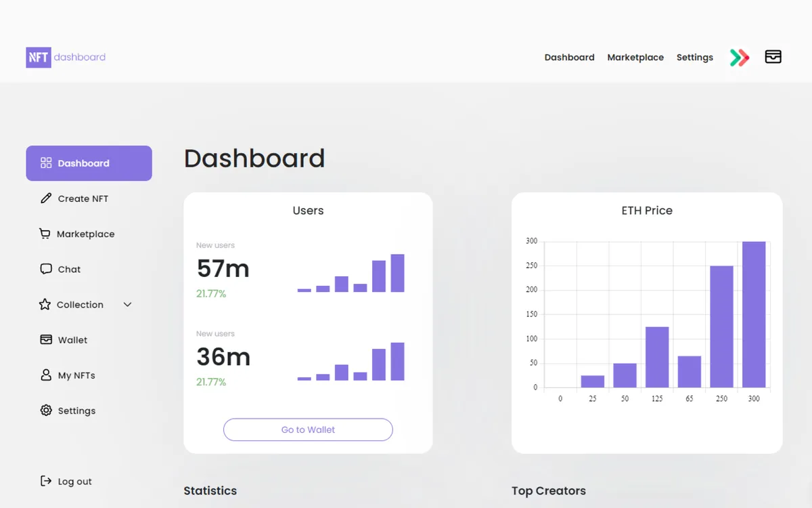
Task: Click the ETH Price bar labeled 250
Action: [721, 326]
